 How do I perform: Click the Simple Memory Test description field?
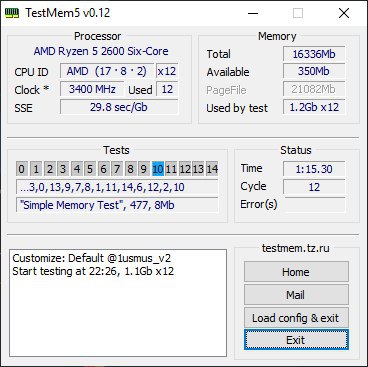[x=117, y=205]
